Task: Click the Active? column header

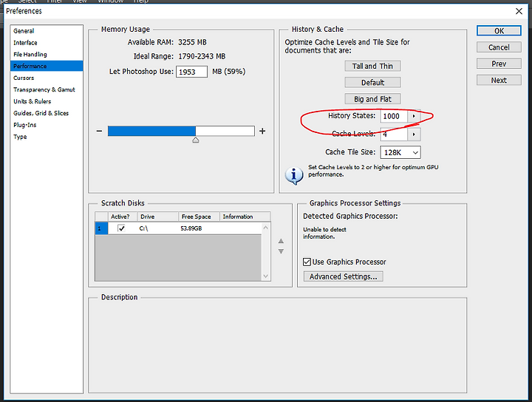Action: click(x=123, y=217)
